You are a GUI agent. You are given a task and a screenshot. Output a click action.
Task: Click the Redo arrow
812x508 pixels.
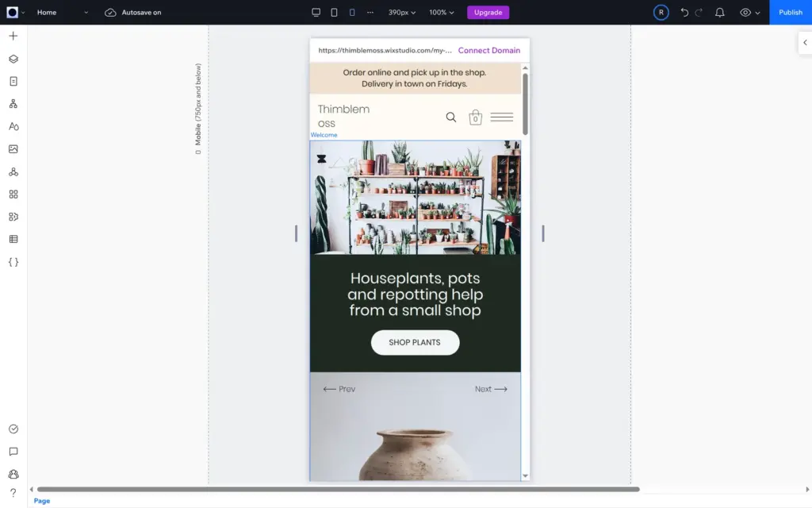tap(699, 13)
